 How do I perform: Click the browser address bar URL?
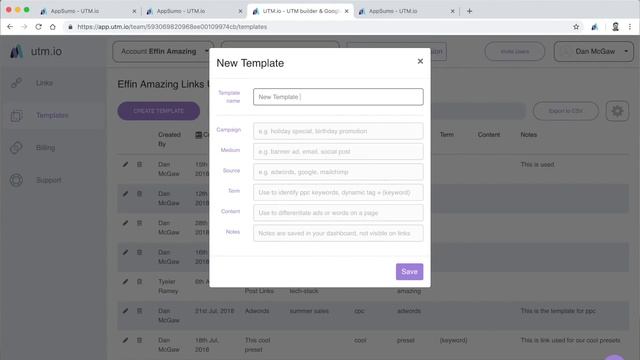[x=172, y=27]
